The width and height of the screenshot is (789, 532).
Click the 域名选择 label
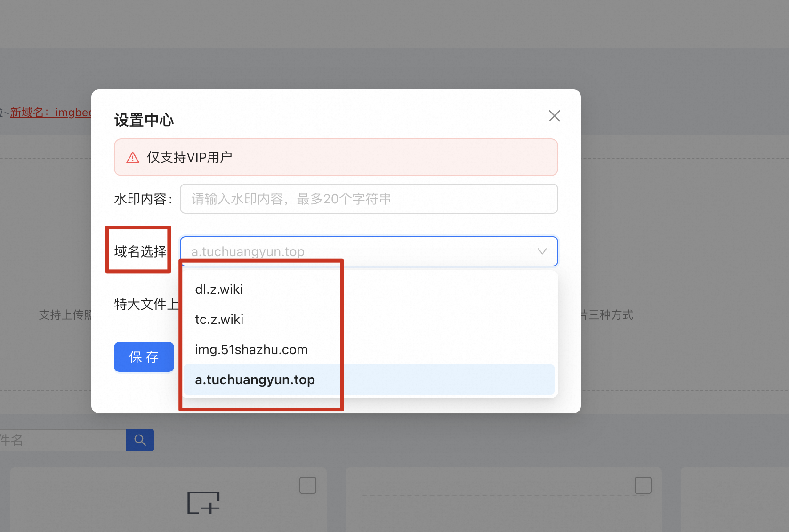coord(140,251)
